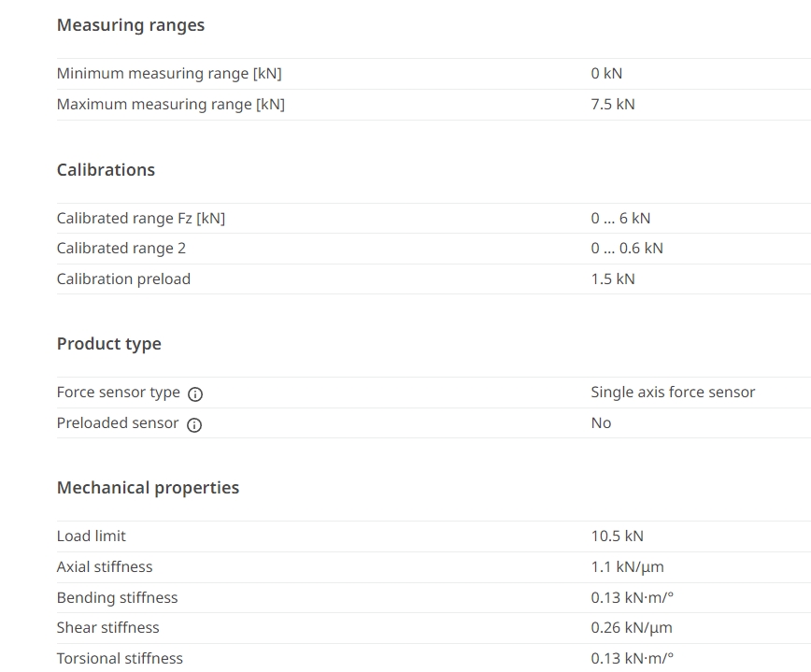Click the Bending stiffness 0.13 kN·m/° value
The height and width of the screenshot is (672, 811).
pyautogui.click(x=632, y=597)
